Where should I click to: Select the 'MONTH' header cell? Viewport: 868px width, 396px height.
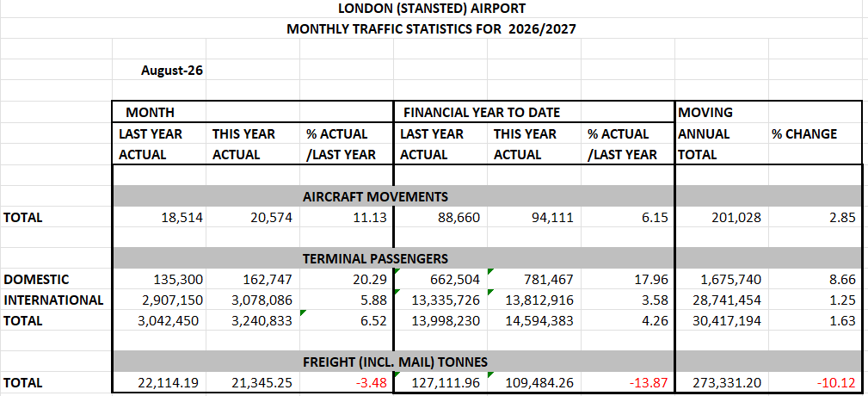point(159,113)
